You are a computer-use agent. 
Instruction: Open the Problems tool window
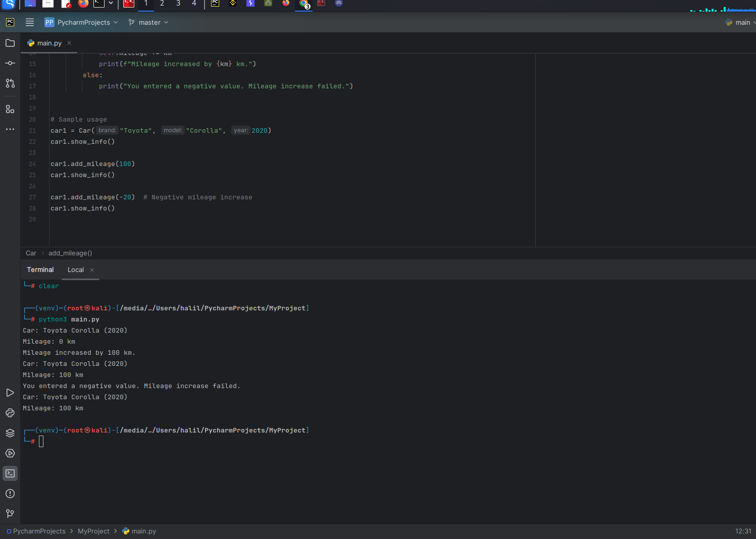(10, 494)
